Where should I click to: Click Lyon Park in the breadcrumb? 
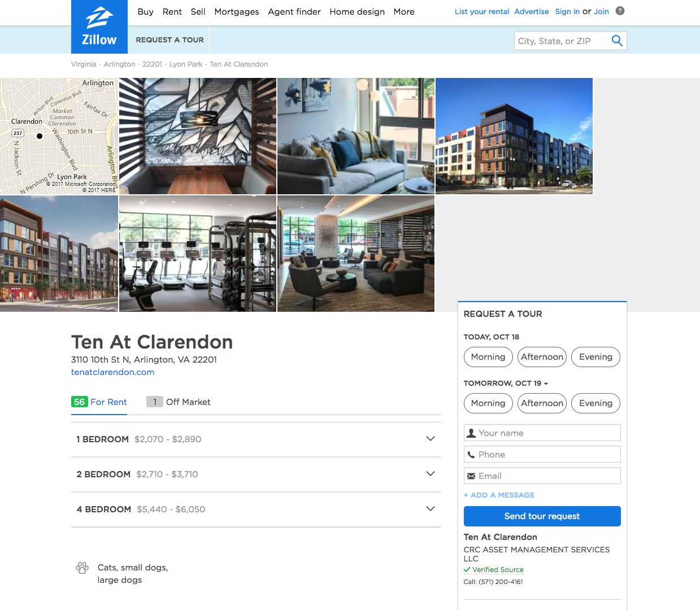(186, 64)
